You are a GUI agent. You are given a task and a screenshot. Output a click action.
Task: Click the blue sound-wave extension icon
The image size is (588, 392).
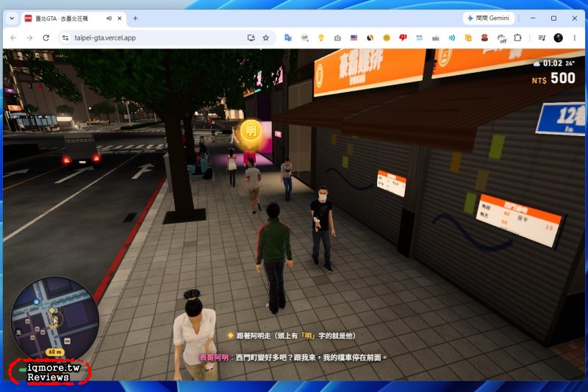(452, 38)
